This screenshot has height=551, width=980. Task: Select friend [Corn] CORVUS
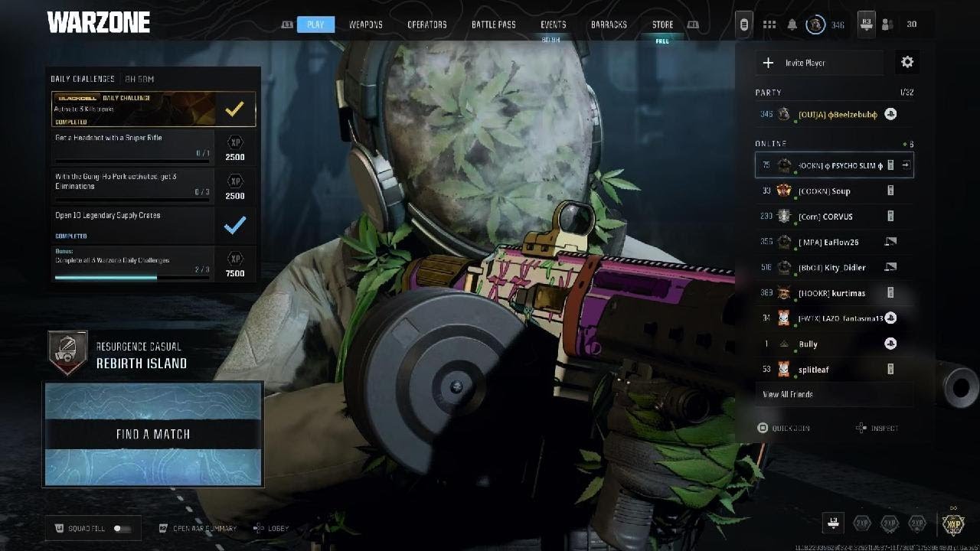point(835,217)
